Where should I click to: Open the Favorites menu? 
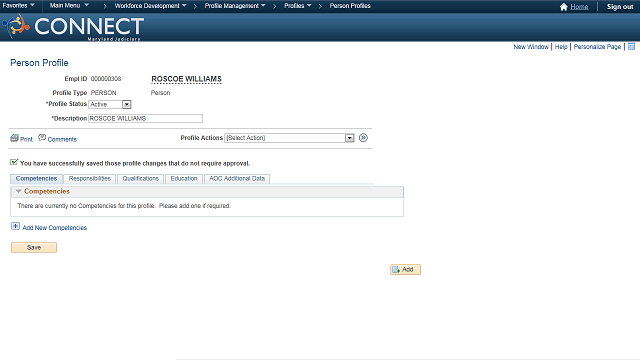click(x=18, y=6)
